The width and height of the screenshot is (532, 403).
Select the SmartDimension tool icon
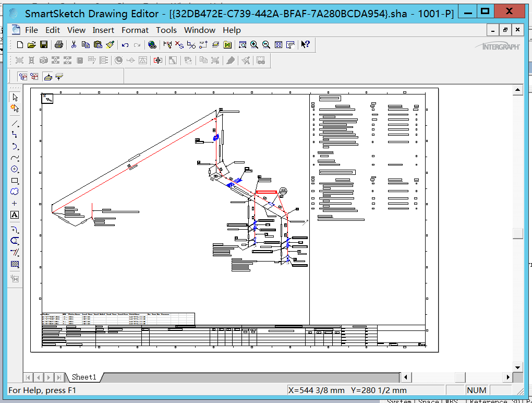click(167, 44)
